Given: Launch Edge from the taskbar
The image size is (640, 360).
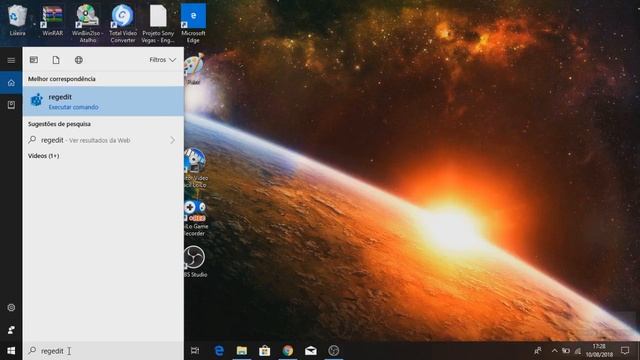Looking at the screenshot, I should pos(219,351).
